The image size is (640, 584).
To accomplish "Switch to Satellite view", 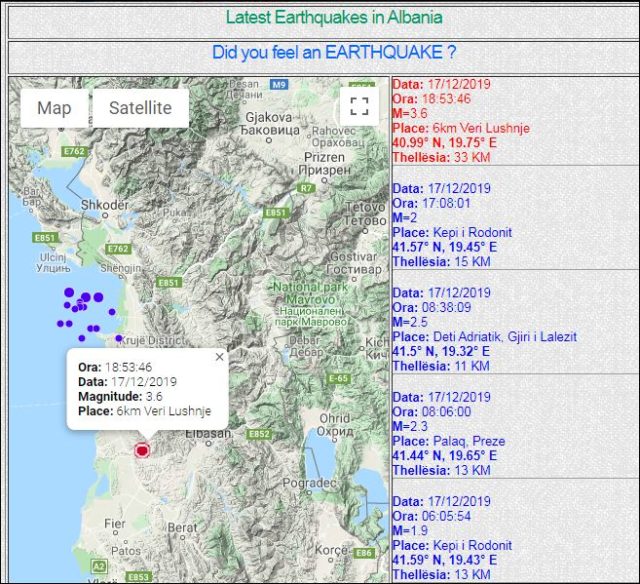I will [x=140, y=108].
